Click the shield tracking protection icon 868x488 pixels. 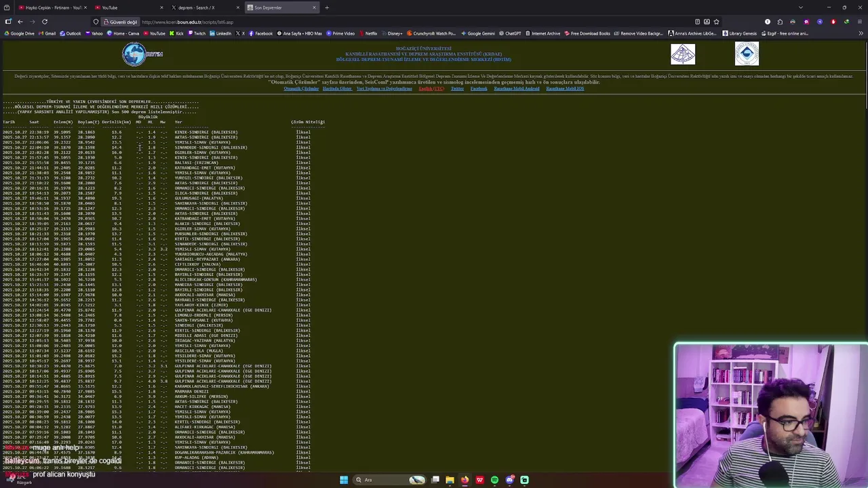click(96, 22)
